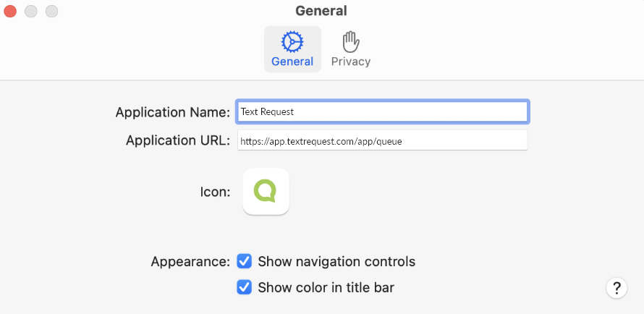Click the "Appearance:" section label

point(190,261)
